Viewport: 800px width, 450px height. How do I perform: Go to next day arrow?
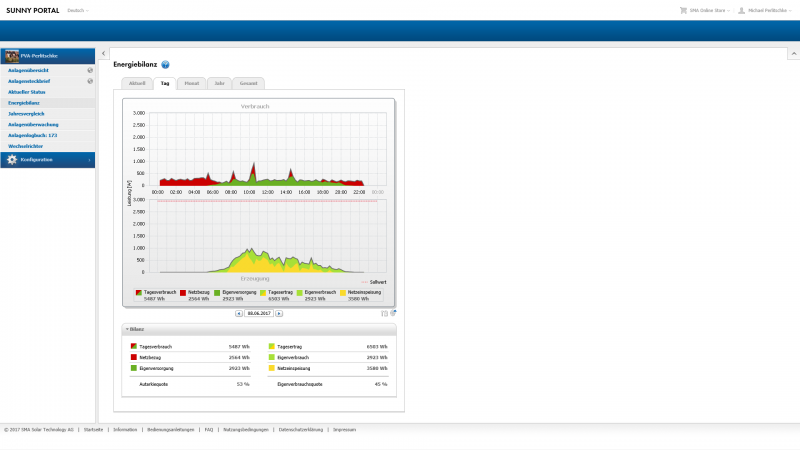pyautogui.click(x=279, y=313)
